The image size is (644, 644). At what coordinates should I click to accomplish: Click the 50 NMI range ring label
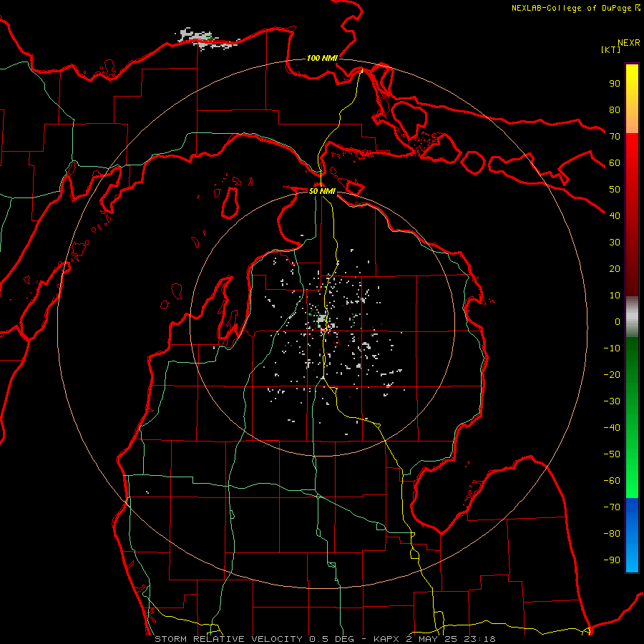322,191
